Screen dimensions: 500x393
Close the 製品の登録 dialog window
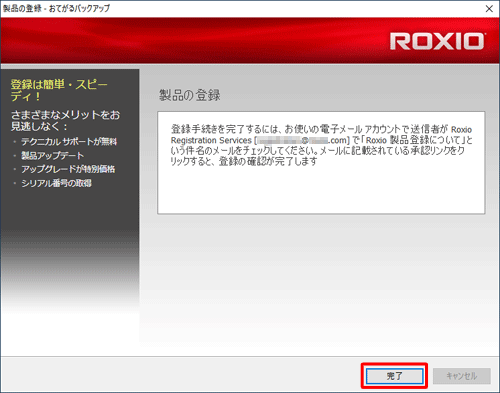(489, 9)
